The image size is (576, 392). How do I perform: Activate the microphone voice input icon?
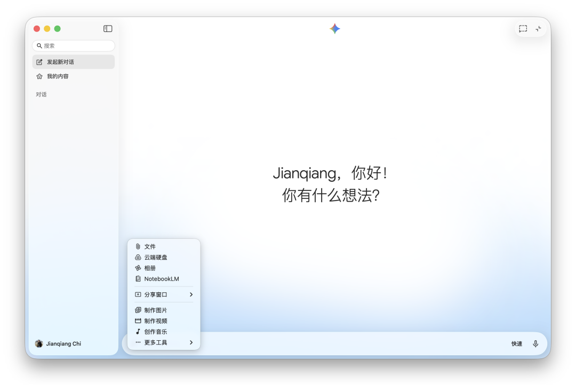coord(535,344)
